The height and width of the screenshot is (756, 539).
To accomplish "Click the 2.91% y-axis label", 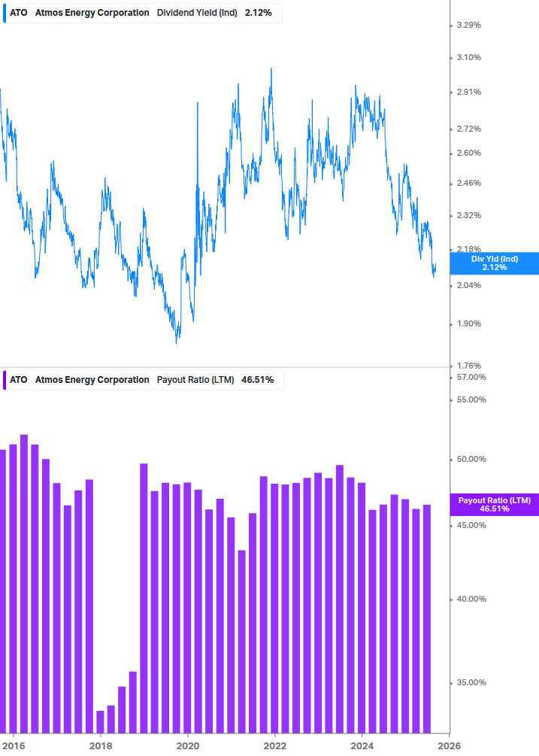I will [468, 92].
